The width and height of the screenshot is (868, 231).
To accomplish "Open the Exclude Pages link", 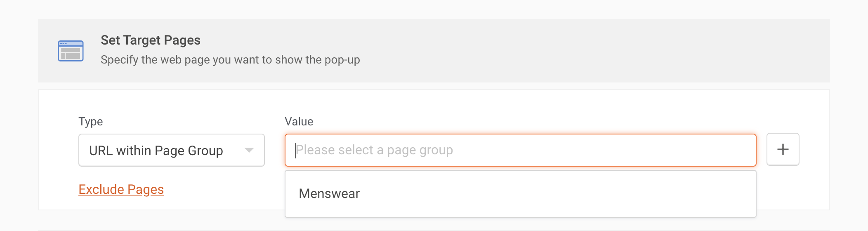I will tap(121, 189).
